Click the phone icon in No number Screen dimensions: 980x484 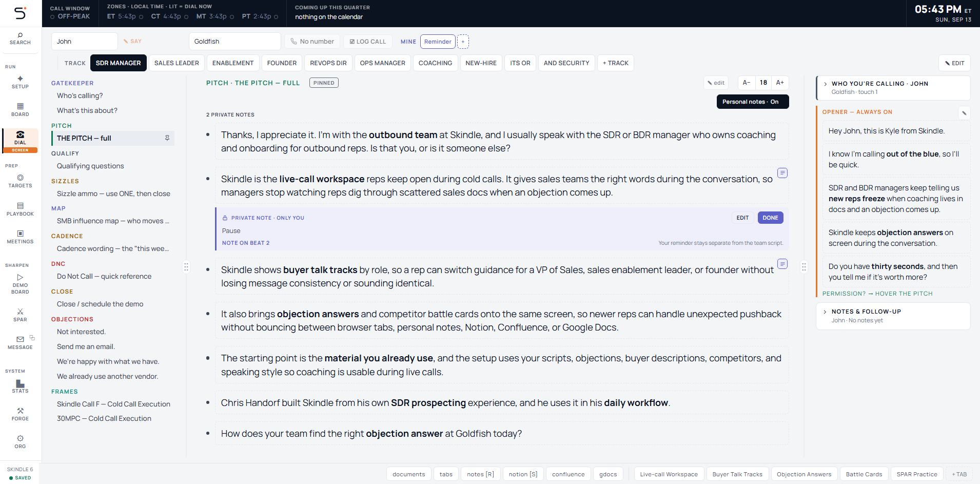[294, 42]
